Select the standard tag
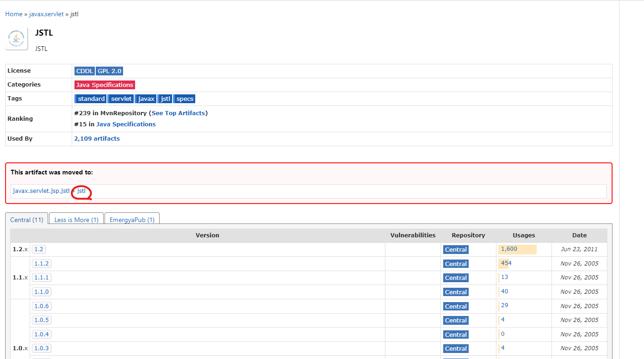This screenshot has width=644, height=359. (91, 99)
